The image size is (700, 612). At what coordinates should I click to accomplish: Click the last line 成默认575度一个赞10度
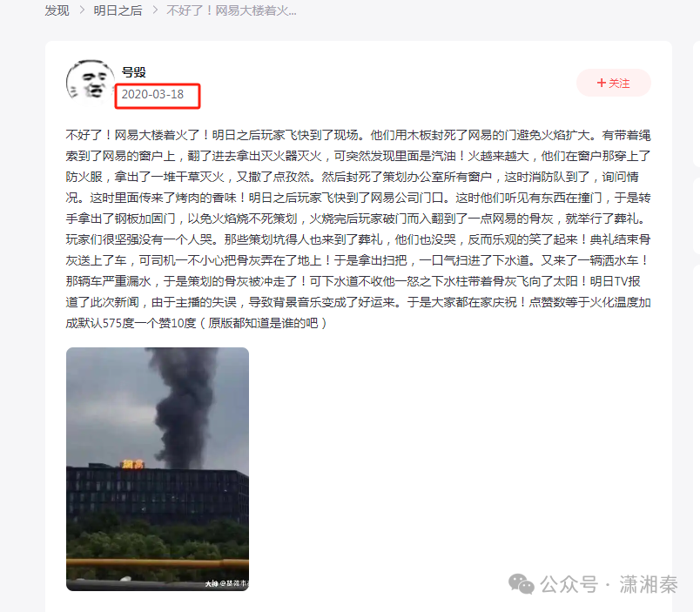point(196,323)
